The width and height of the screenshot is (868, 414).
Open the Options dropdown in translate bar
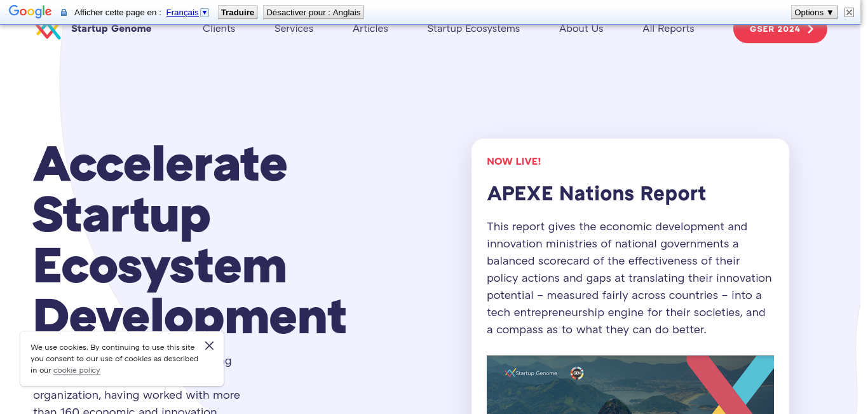coord(814,12)
